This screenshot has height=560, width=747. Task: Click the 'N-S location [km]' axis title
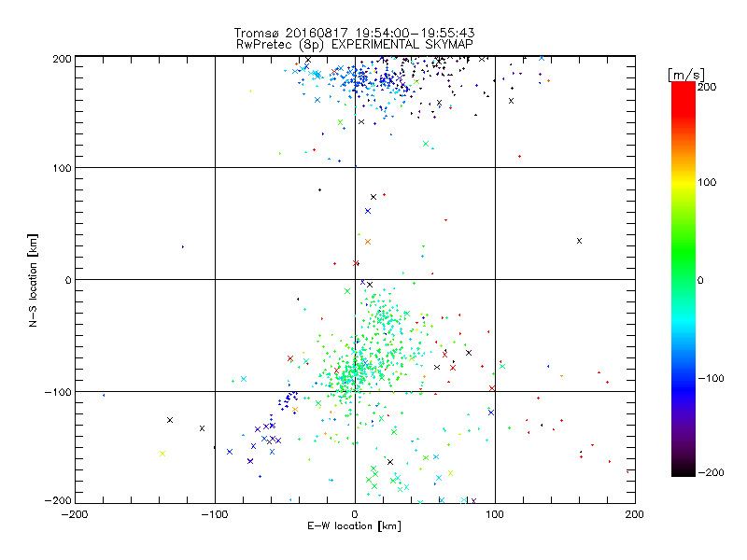pos(33,281)
